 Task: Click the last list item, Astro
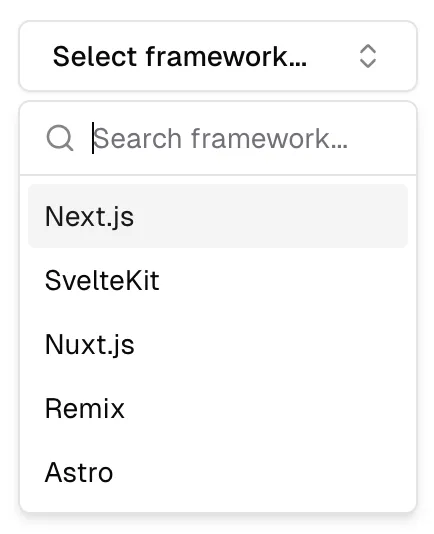click(218, 472)
